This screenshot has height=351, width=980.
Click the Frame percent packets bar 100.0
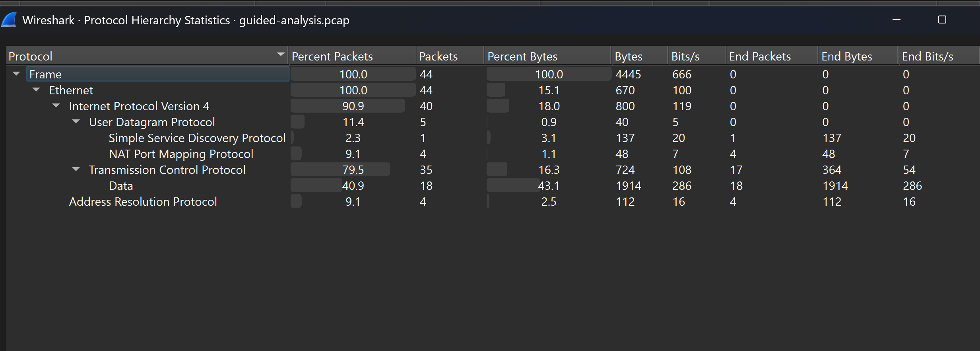[353, 74]
